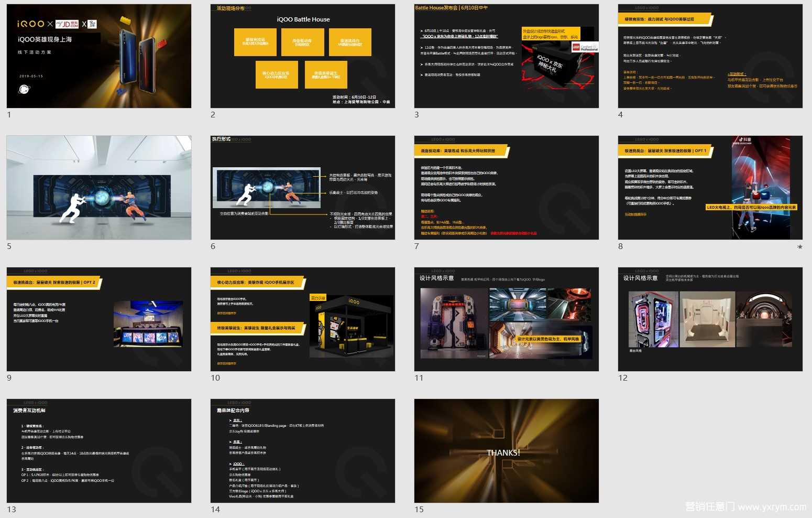Select slide 6 with annotated fighters diagram
This screenshot has height=518, width=812.
[303, 188]
